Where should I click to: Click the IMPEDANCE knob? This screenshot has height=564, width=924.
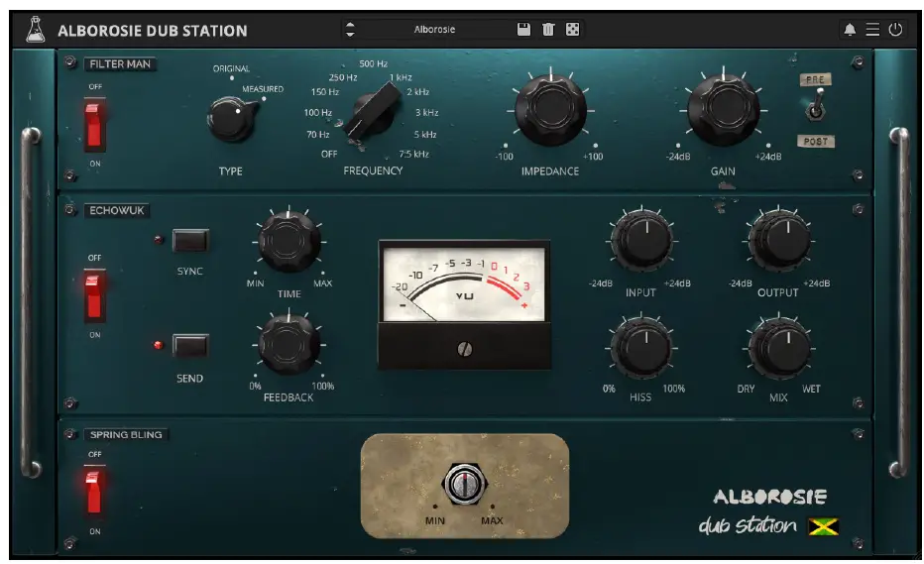(x=550, y=110)
